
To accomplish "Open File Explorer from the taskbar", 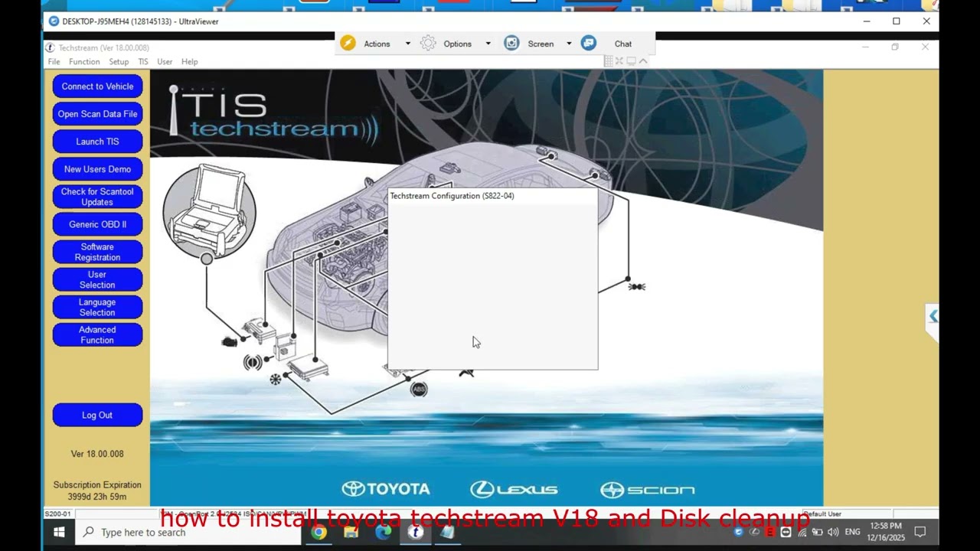I will [351, 532].
